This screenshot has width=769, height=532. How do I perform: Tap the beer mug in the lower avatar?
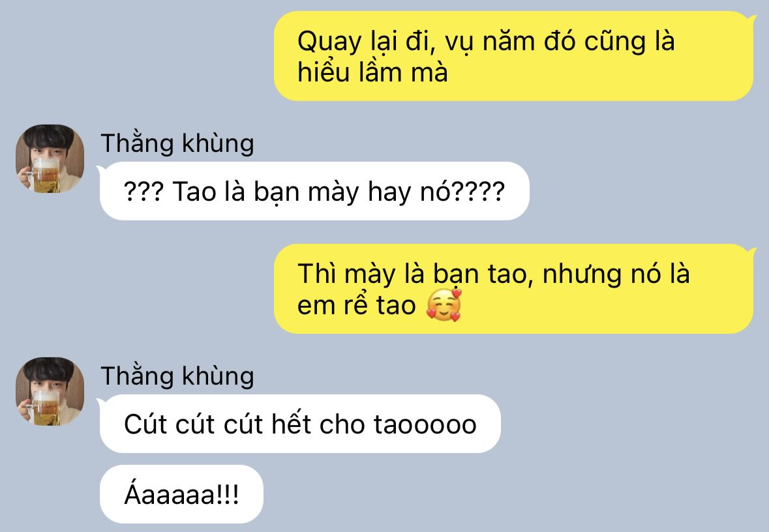pyautogui.click(x=43, y=407)
